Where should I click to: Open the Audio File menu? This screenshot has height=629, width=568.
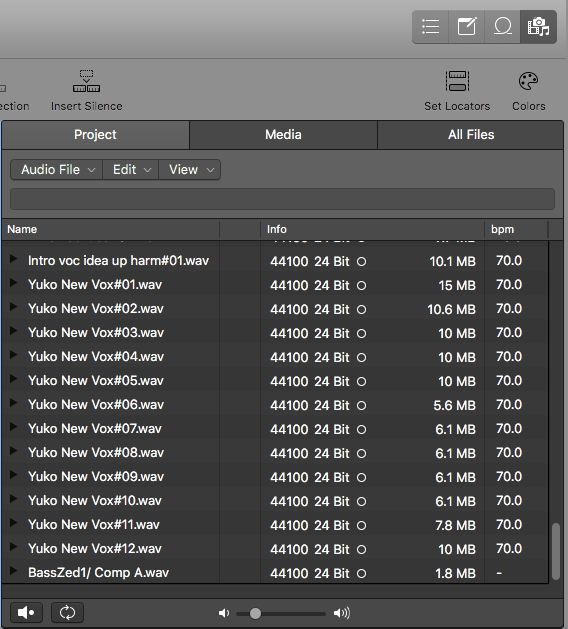click(x=57, y=170)
